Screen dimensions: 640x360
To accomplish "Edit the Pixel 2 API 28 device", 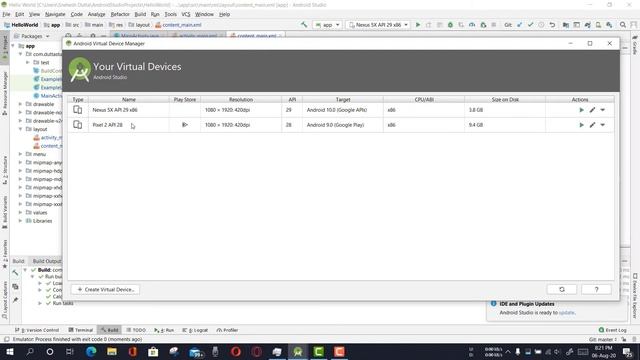I will (592, 125).
